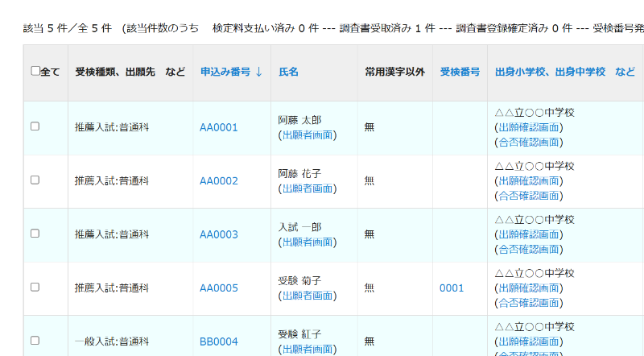
Task: Open application number AA0002 link
Action: [219, 180]
